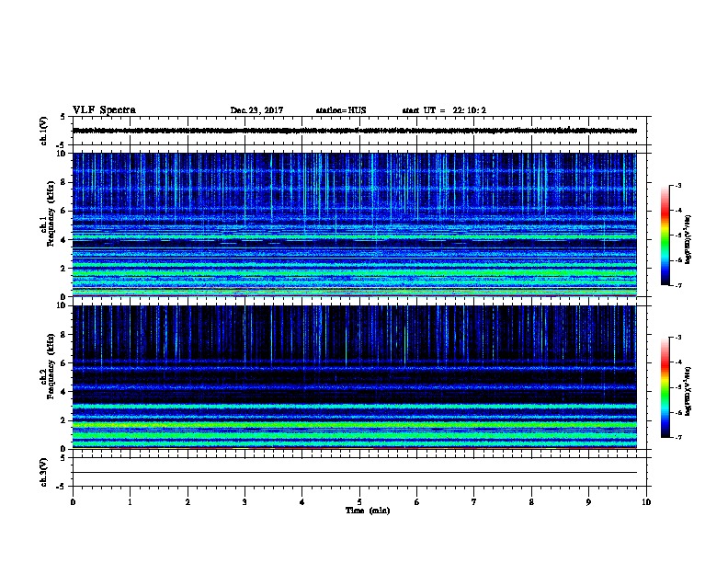Click the ch.2 "Frequency (kHz)" axis label
728x563 pixels.
(x=51, y=366)
